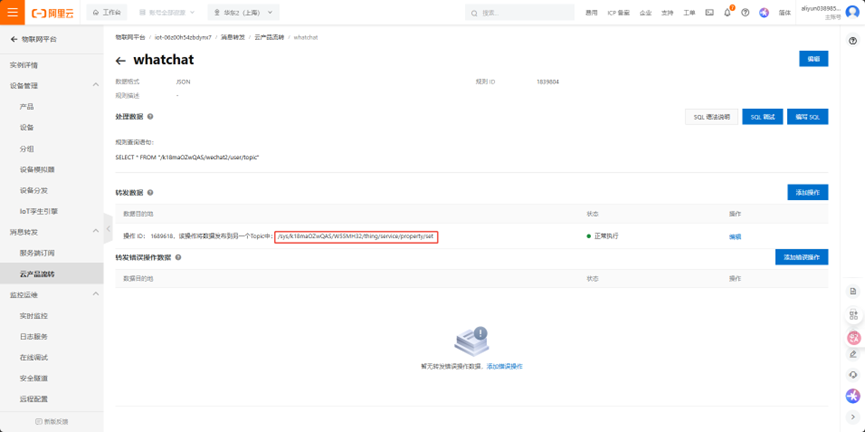Image resolution: width=865 pixels, height=432 pixels.
Task: Open the ICP 备案 menu
Action: (618, 13)
